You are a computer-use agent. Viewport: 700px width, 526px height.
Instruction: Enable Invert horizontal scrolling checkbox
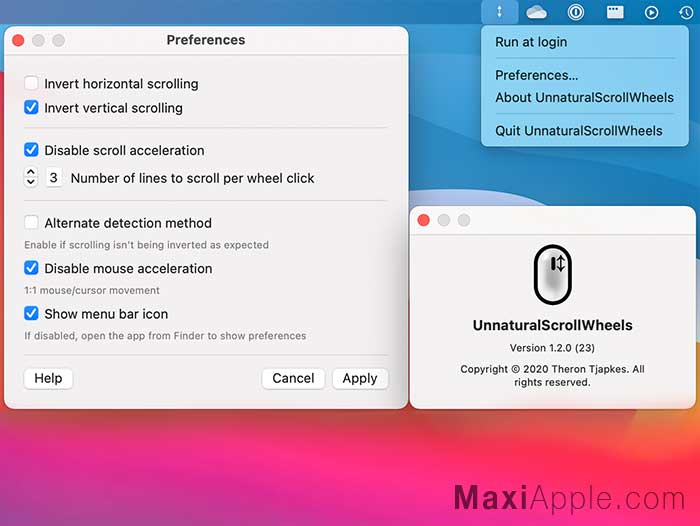click(x=31, y=83)
